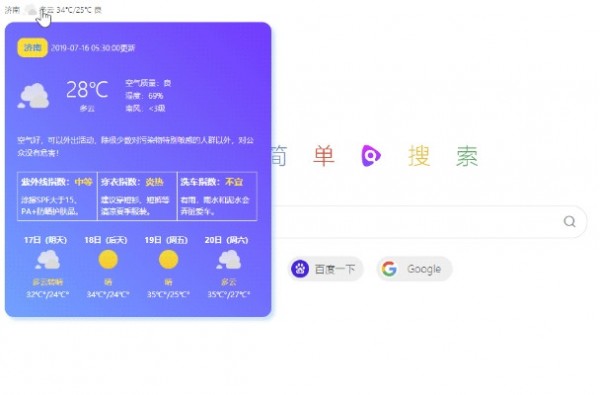600x395 pixels.
Task: Search with the Google button
Action: [x=414, y=269]
